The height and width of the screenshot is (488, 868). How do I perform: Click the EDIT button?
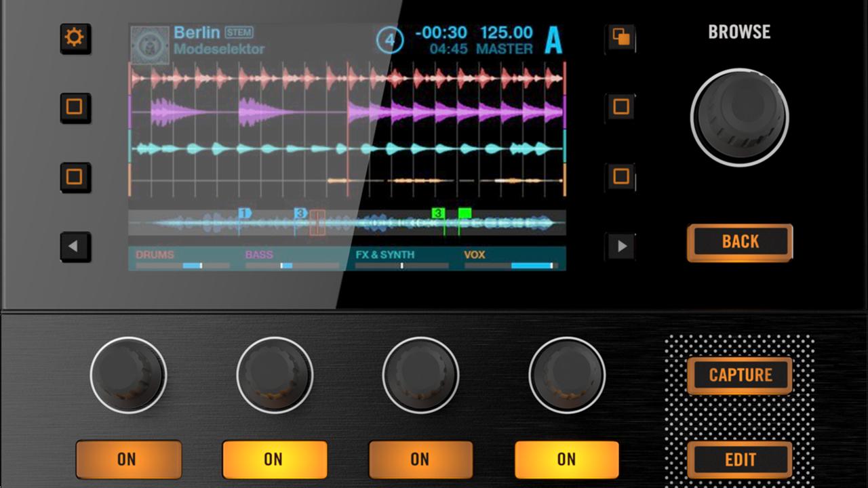740,460
